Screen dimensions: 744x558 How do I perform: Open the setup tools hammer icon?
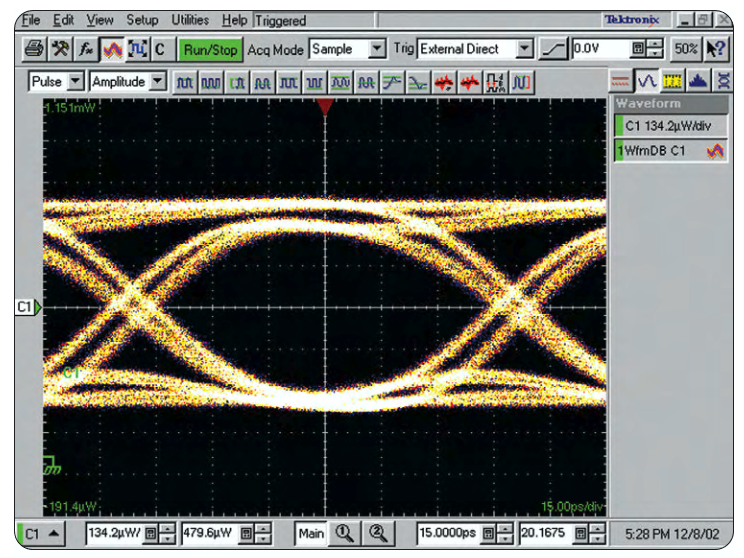tap(60, 49)
